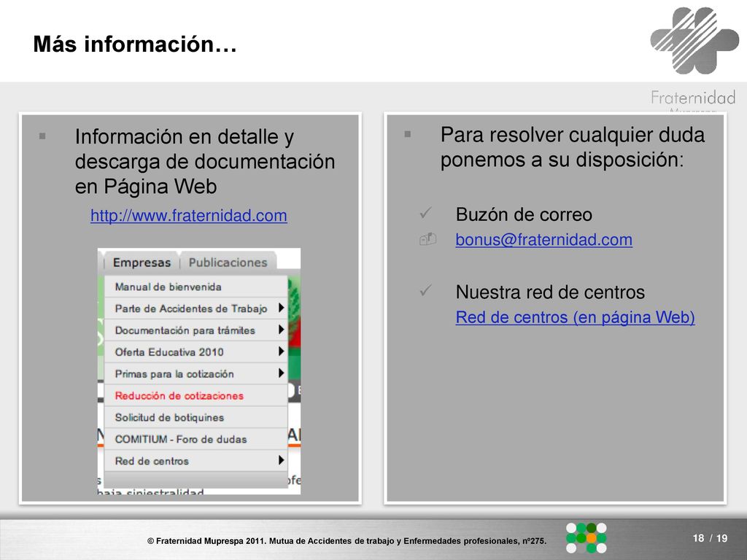Click the checkmark next to Nuestra red de centros

point(425,290)
